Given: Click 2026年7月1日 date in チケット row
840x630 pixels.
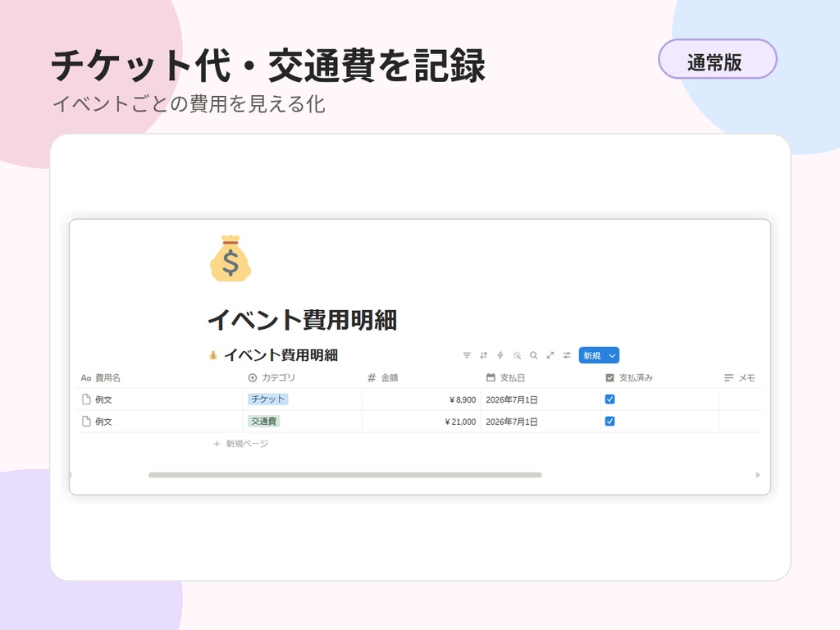Looking at the screenshot, I should [x=512, y=399].
